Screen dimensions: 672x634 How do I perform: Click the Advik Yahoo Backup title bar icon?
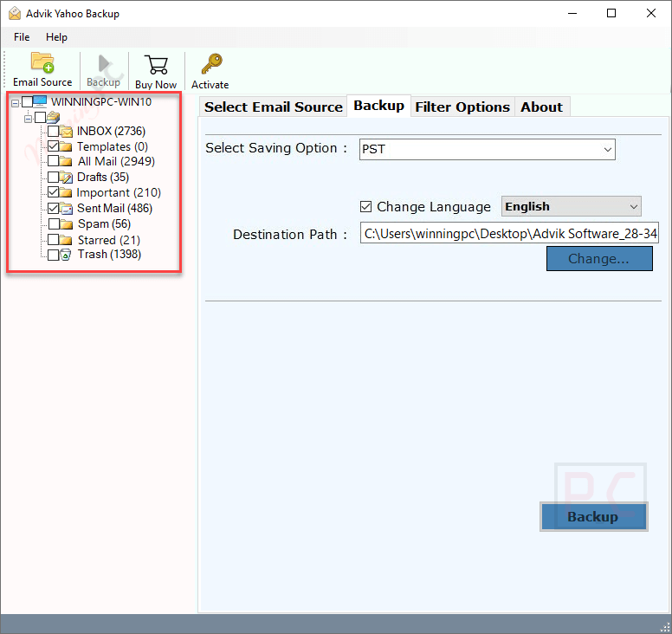[x=15, y=14]
